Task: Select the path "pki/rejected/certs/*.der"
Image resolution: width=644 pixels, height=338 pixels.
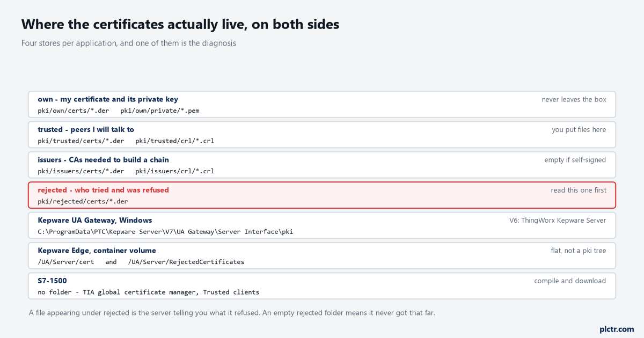Action: (83, 202)
